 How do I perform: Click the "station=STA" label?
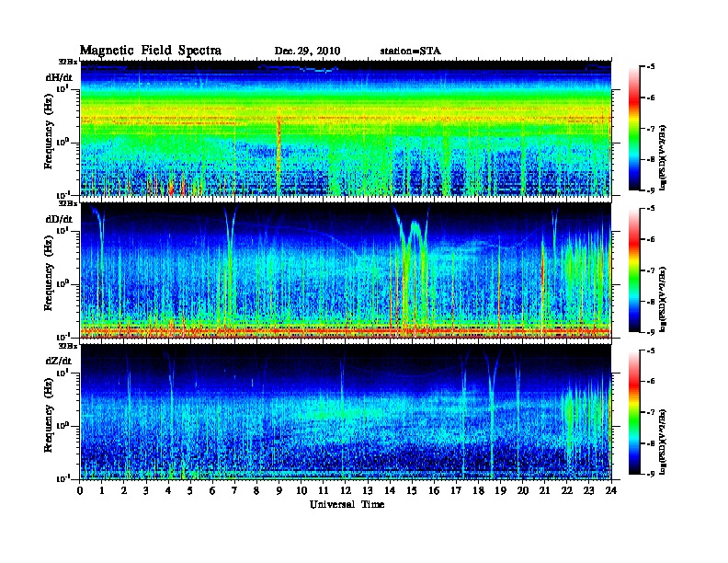click(x=411, y=52)
